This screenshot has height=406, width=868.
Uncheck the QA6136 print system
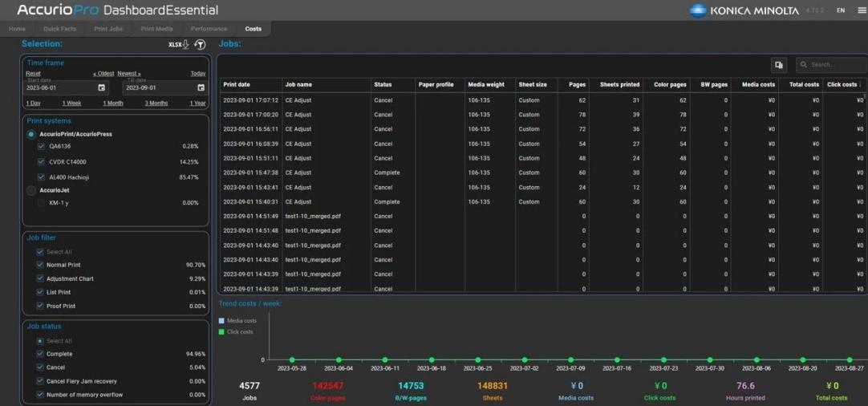41,146
